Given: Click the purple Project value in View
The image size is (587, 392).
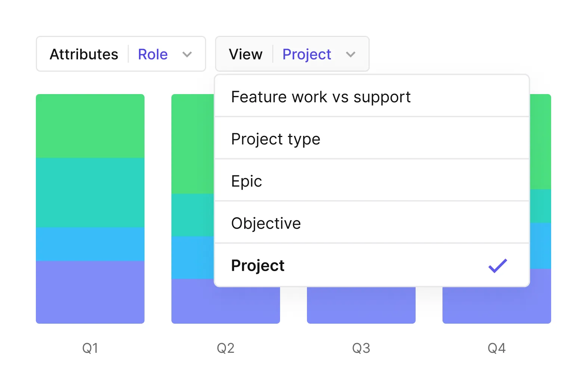Looking at the screenshot, I should click(x=307, y=55).
